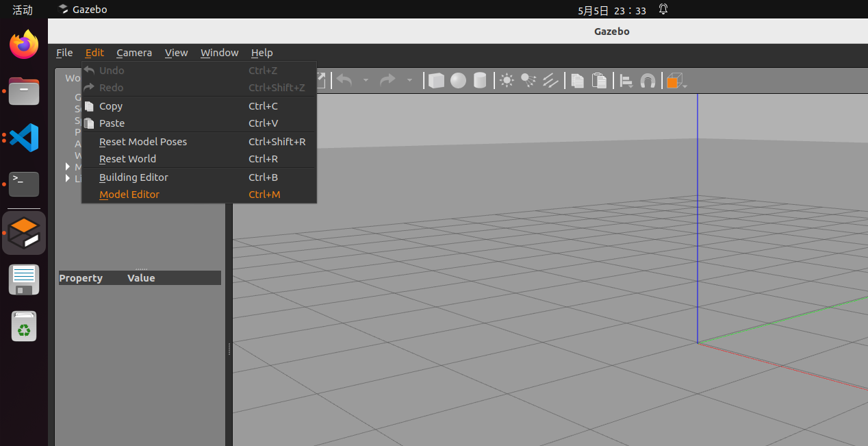Open the undo history dropdown arrow
Image resolution: width=868 pixels, height=446 pixels.
point(366,81)
